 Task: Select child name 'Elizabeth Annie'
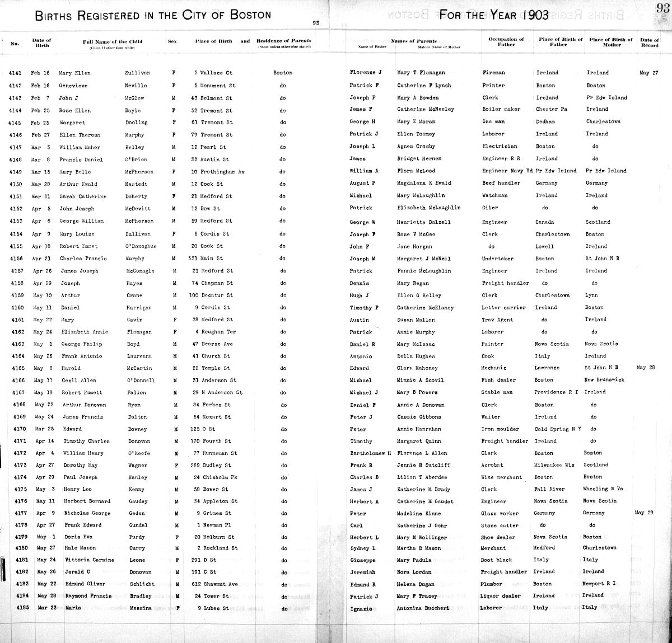[84, 332]
